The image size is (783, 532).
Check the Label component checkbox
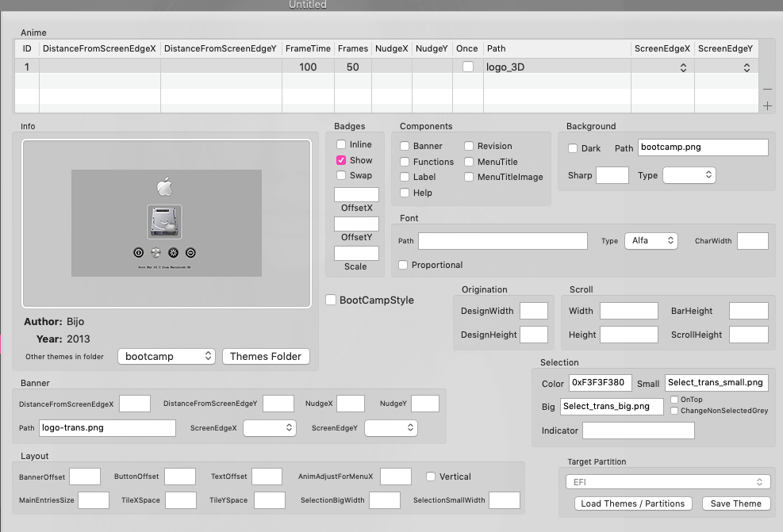coord(405,177)
